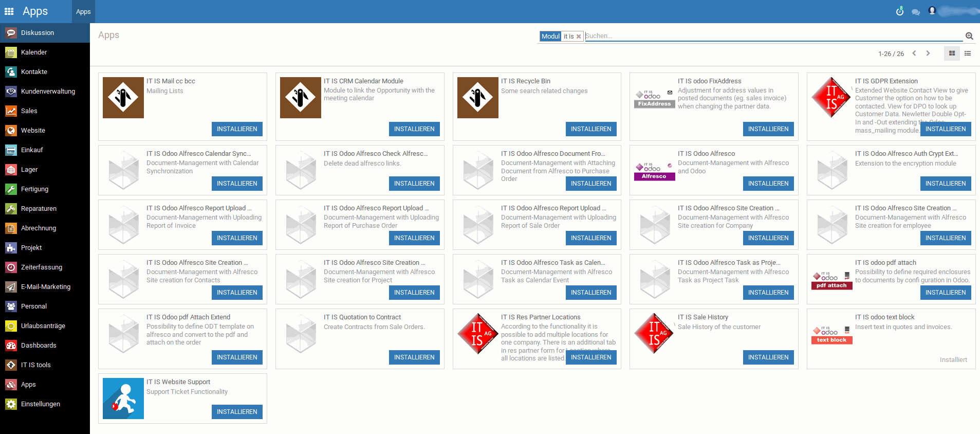Remove the 'it is' Modul filter
Viewport: 980px width, 434px height.
click(x=579, y=37)
